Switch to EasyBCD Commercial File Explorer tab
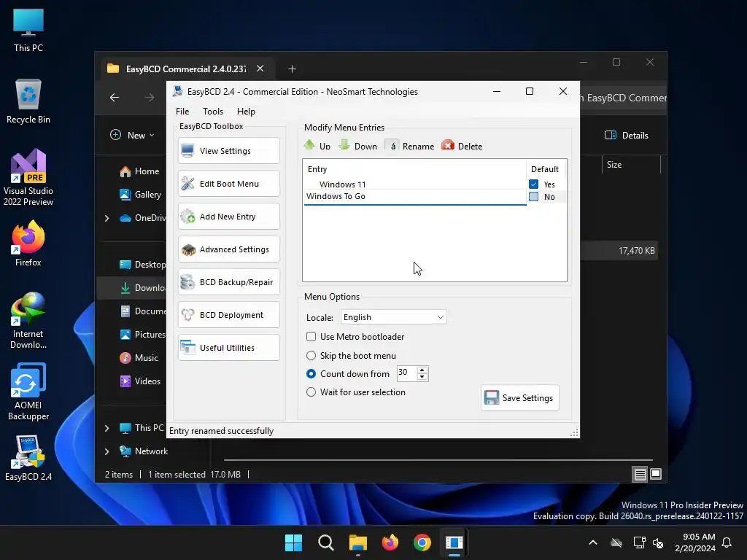 tap(186, 69)
